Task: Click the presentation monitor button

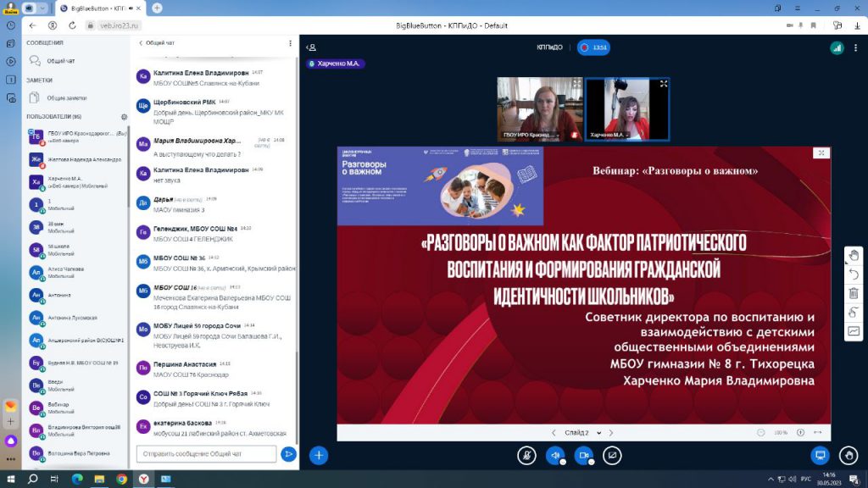Action: (820, 455)
